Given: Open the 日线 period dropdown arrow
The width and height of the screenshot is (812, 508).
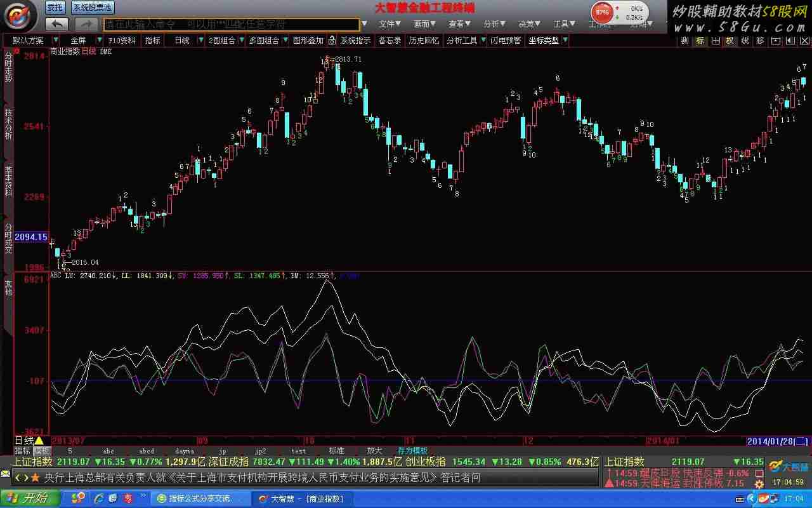Looking at the screenshot, I should tap(202, 41).
